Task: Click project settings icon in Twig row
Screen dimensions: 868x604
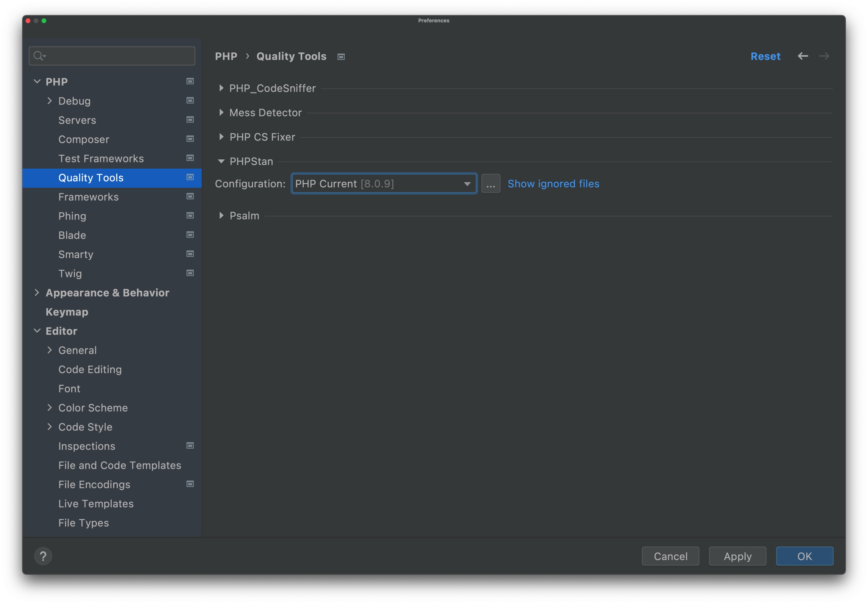Action: (190, 273)
